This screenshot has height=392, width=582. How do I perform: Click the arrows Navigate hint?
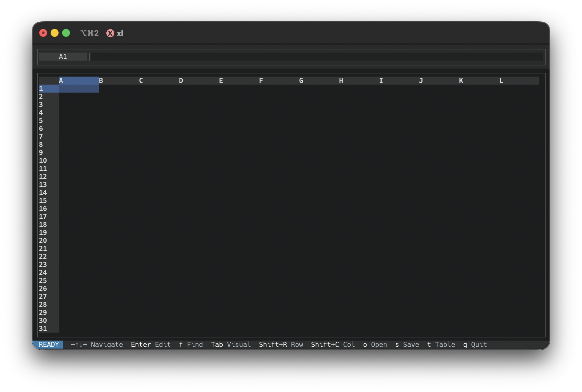(x=97, y=345)
